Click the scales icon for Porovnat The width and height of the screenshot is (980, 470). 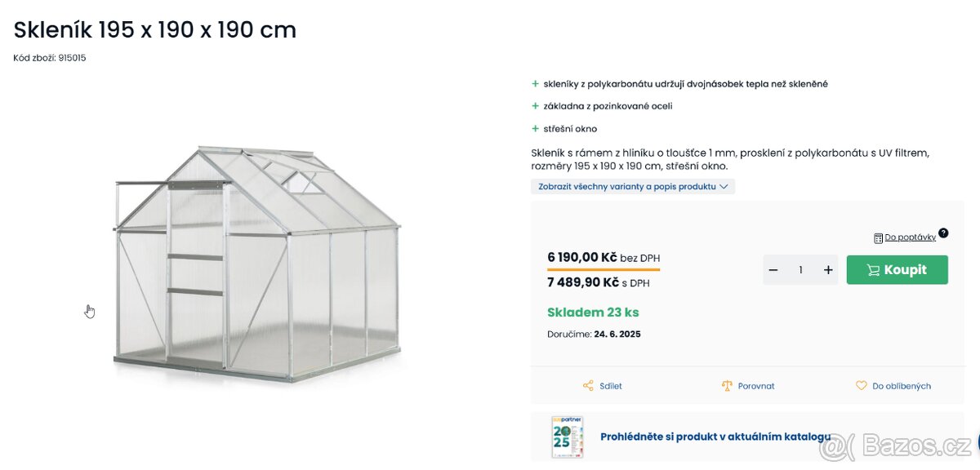click(x=727, y=386)
